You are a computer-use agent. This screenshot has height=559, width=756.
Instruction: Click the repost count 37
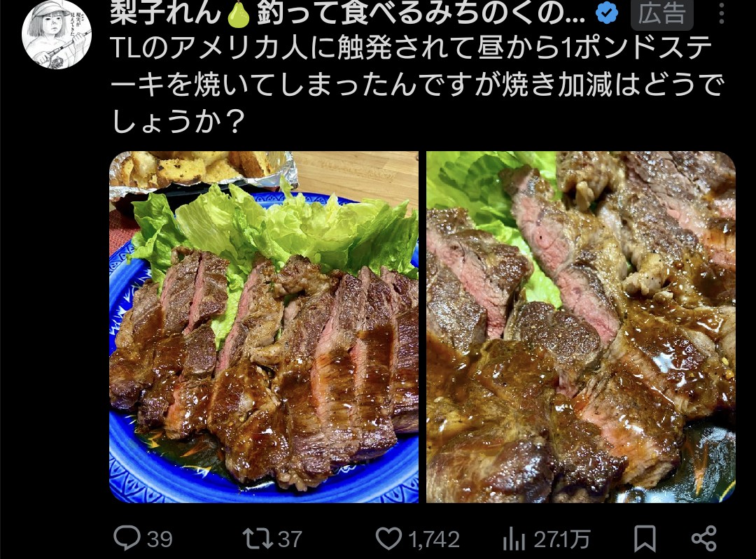click(290, 539)
